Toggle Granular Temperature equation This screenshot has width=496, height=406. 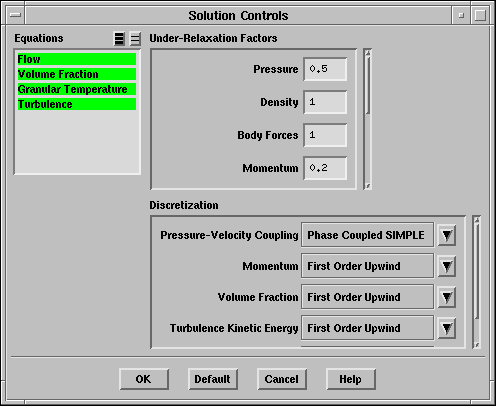click(x=77, y=89)
